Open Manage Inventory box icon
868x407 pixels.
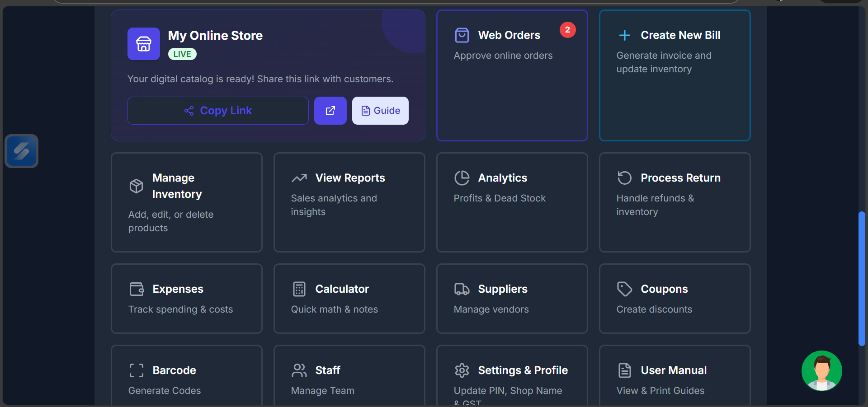pyautogui.click(x=136, y=186)
